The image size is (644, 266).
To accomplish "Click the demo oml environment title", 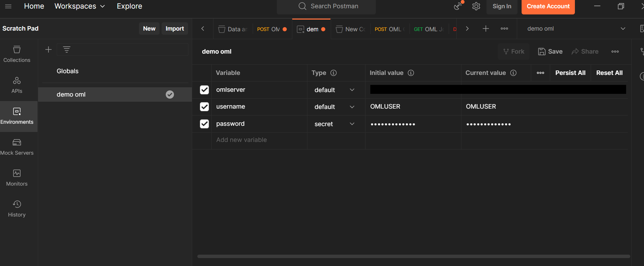I will 217,52.
